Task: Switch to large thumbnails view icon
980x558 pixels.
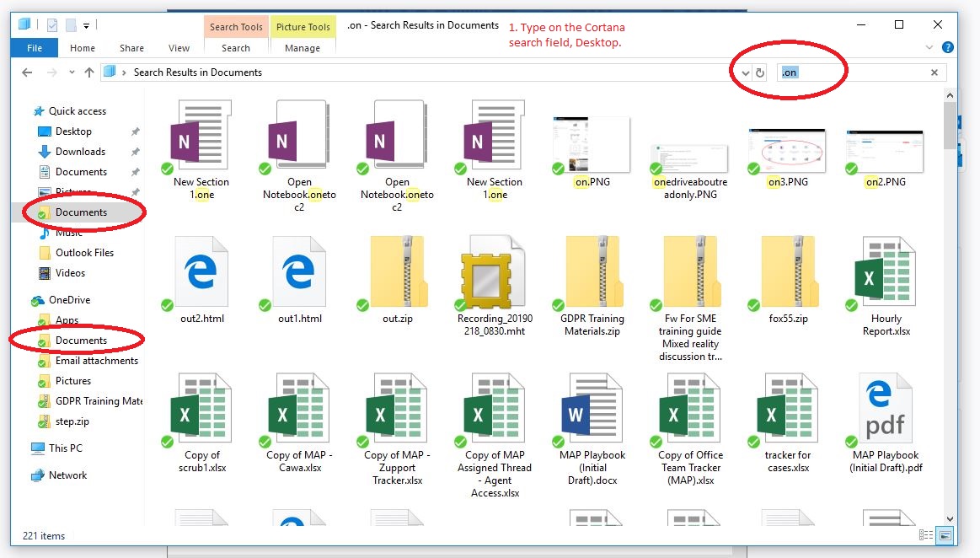Action: (x=945, y=535)
